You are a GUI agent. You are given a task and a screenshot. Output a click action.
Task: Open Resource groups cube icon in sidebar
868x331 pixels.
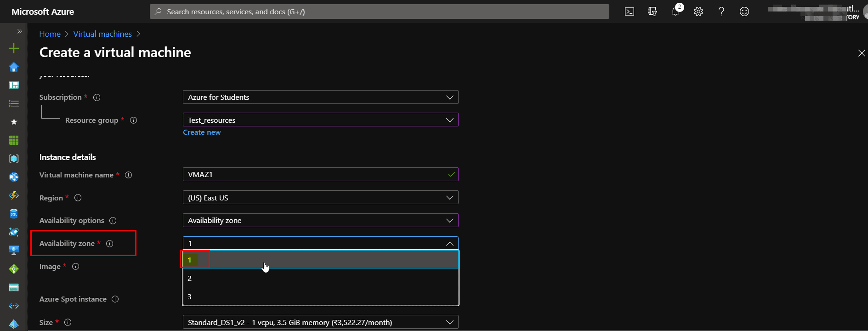pos(14,159)
